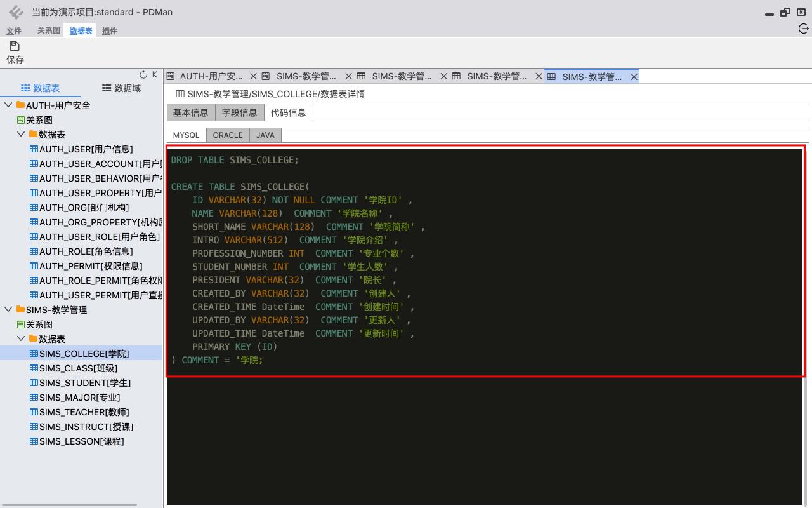Select the SIMS_LESSON table icon
Image resolution: width=812 pixels, height=508 pixels.
point(34,441)
